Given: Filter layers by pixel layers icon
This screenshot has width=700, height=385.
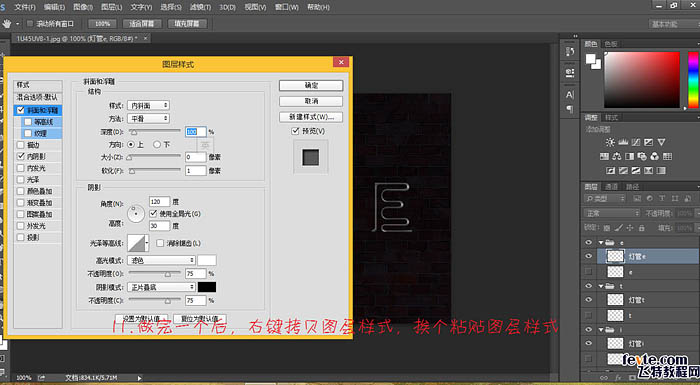Looking at the screenshot, I should click(x=637, y=199).
